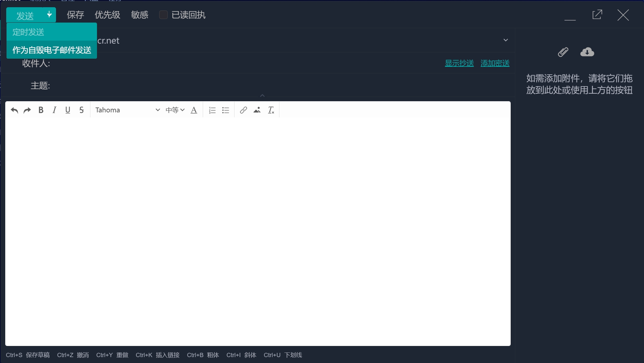Apply strikethrough formatting
This screenshot has height=363, width=644.
click(82, 110)
